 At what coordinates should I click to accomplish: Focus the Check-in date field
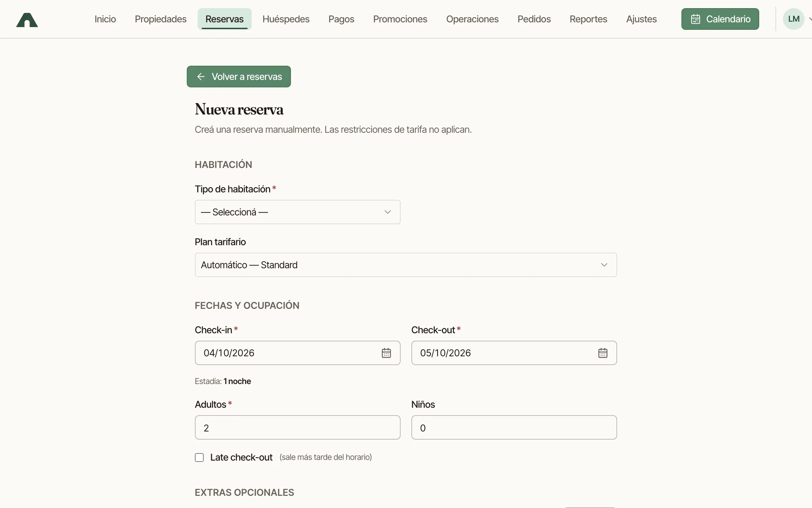pyautogui.click(x=297, y=353)
